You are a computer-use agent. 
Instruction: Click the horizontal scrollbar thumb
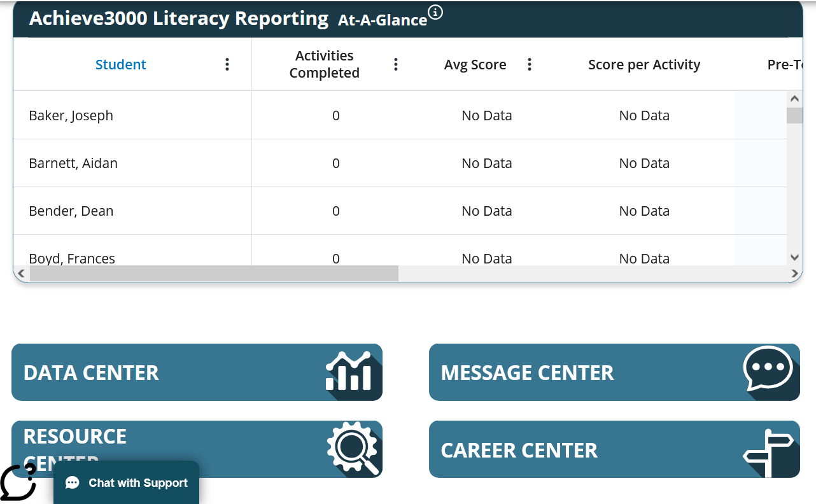[213, 274]
